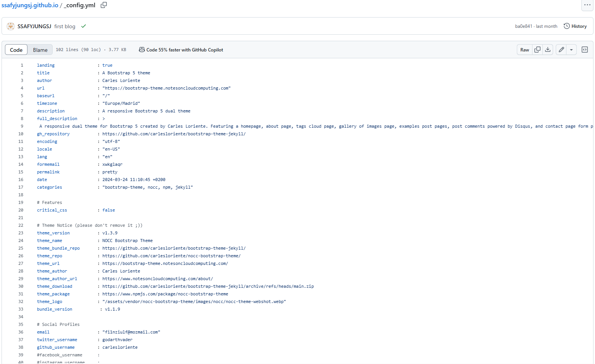Switch to the Code view tab
Screen dimensions: 595x364
tap(16, 50)
